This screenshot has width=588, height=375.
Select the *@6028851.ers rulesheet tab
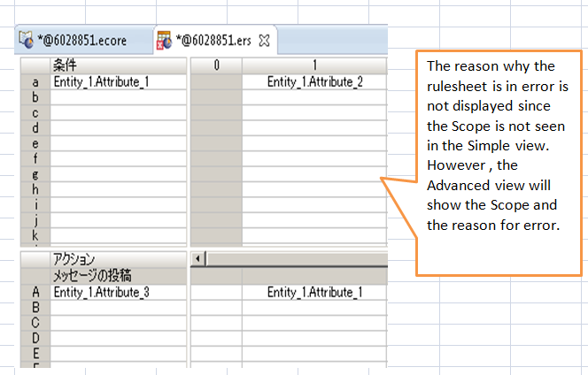(215, 40)
